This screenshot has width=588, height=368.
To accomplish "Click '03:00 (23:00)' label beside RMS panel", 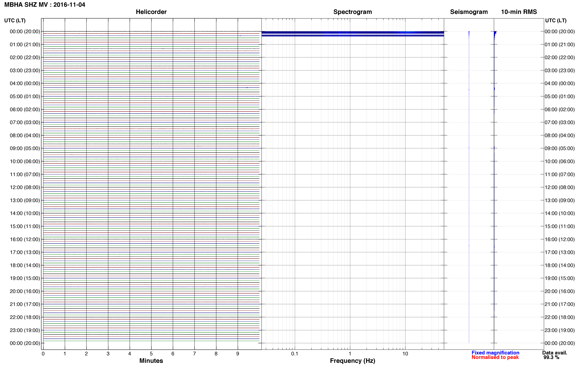I will [560, 71].
